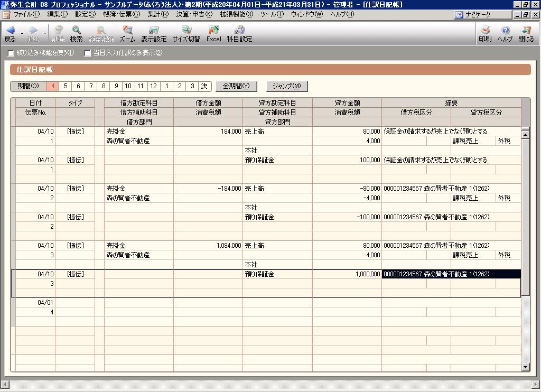Click the document icon beside ファイル menu
Image resolution: width=541 pixels, height=392 pixels.
[x=6, y=14]
